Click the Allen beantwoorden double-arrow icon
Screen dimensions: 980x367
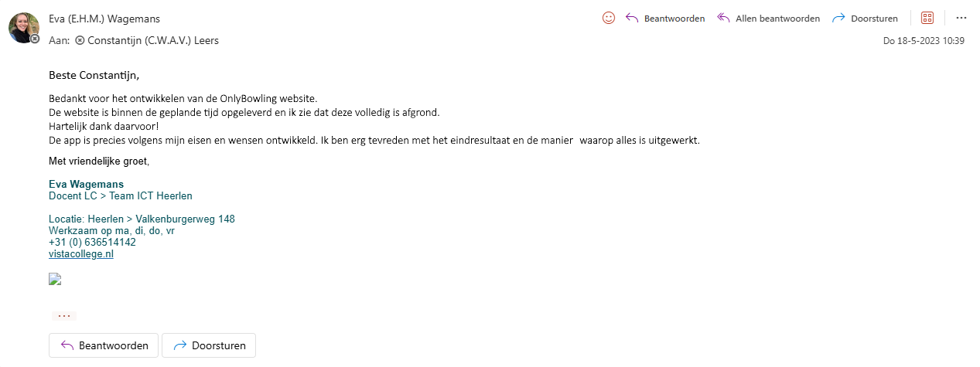coord(724,19)
